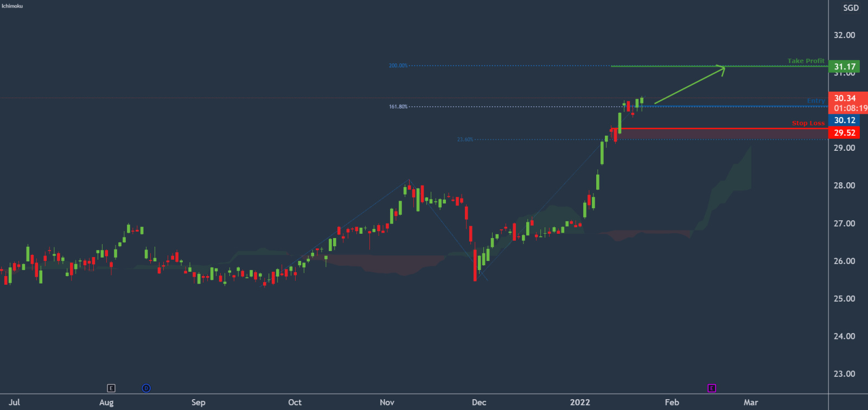Click the 32.00 price axis value
The width and height of the screenshot is (868, 410).
tap(844, 35)
